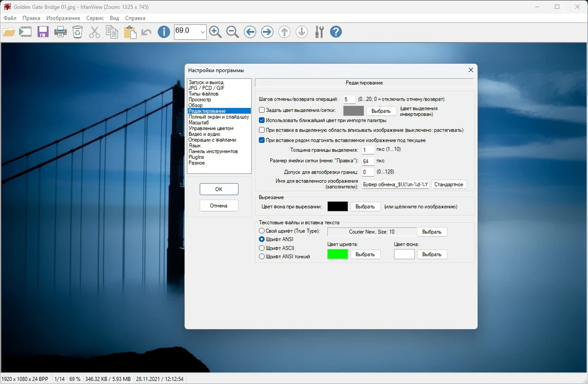Click the Cut scissors icon
588x384 pixels.
[x=95, y=32]
